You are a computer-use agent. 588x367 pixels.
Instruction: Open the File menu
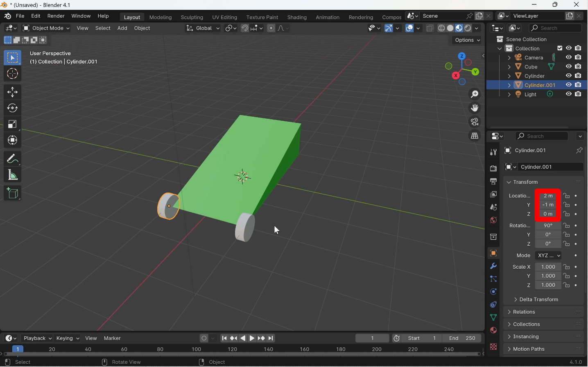20,16
